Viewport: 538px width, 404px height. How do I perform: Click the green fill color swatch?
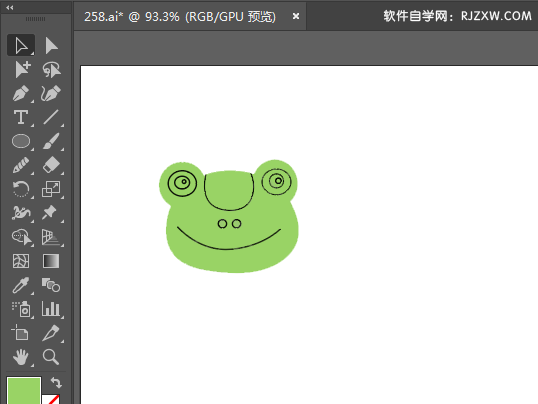[x=24, y=391]
